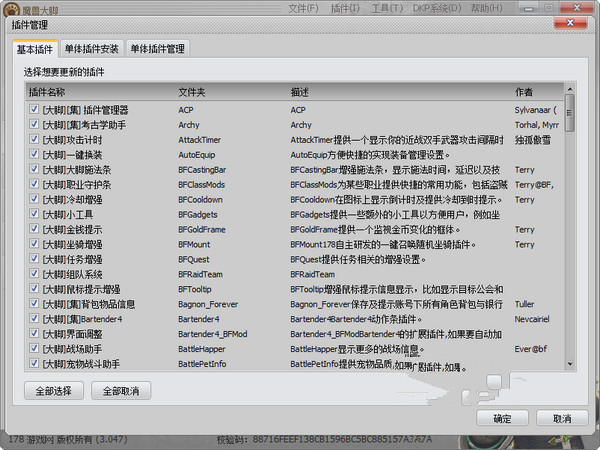The width and height of the screenshot is (600, 450).
Task: Click author name Nevcairiel
Action: [x=532, y=319]
